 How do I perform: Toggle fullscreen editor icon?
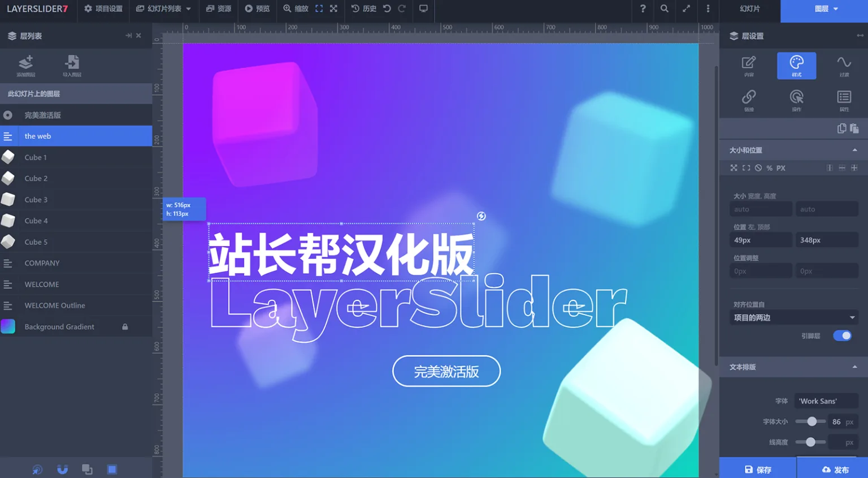686,8
